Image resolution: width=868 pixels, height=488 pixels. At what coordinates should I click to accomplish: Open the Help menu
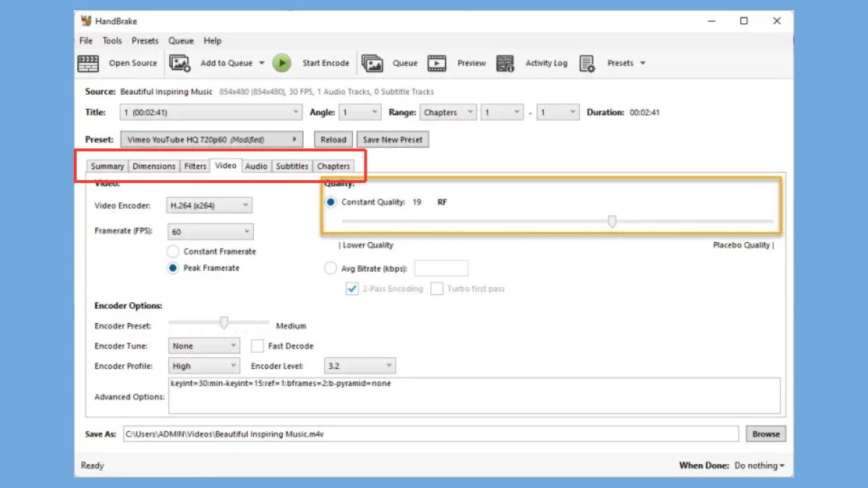213,41
